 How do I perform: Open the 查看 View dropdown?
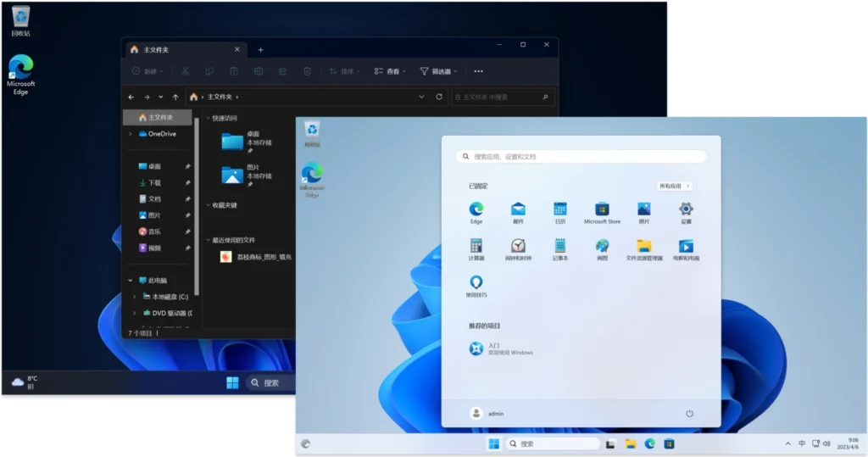(x=390, y=71)
